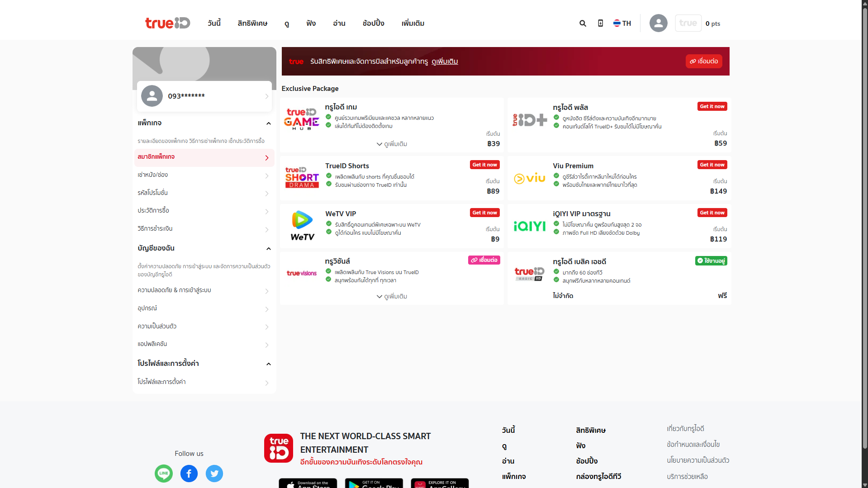The width and height of the screenshot is (868, 488).
Task: Click Get it now for TrueID Shorts
Action: [x=485, y=165]
